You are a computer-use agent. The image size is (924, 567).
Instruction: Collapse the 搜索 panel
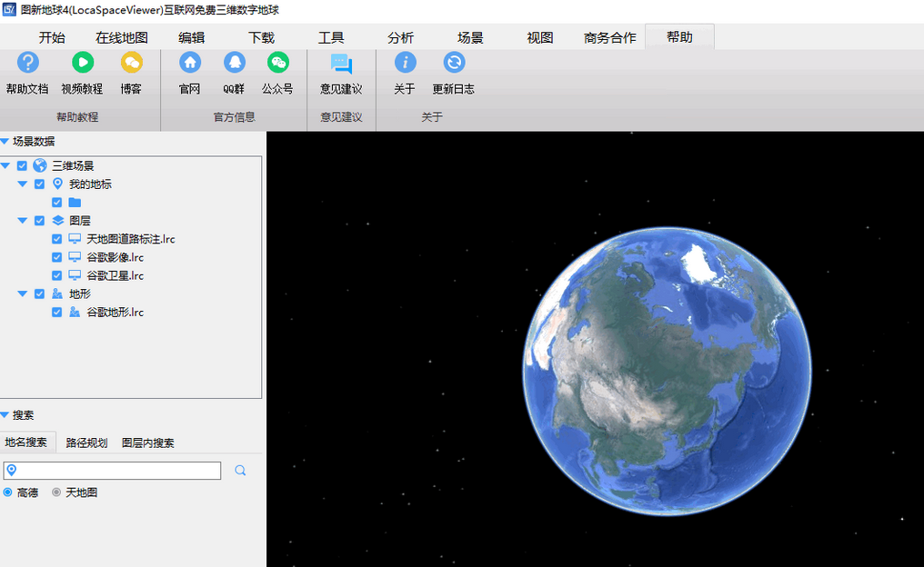pyautogui.click(x=5, y=415)
